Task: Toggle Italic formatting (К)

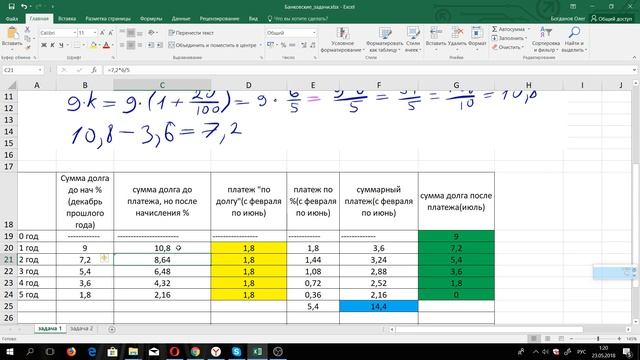Action: pos(52,45)
